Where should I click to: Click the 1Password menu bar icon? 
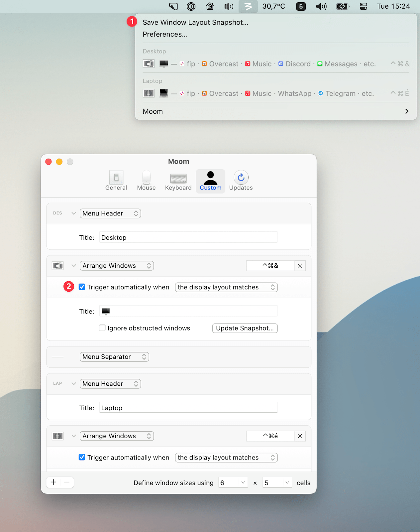(191, 6)
